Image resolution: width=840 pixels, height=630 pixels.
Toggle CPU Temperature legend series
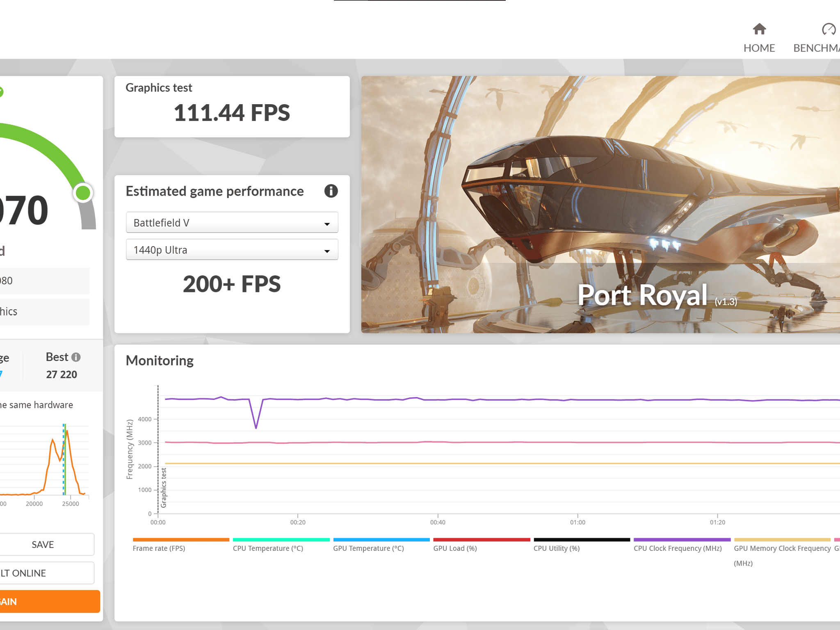[x=281, y=546]
